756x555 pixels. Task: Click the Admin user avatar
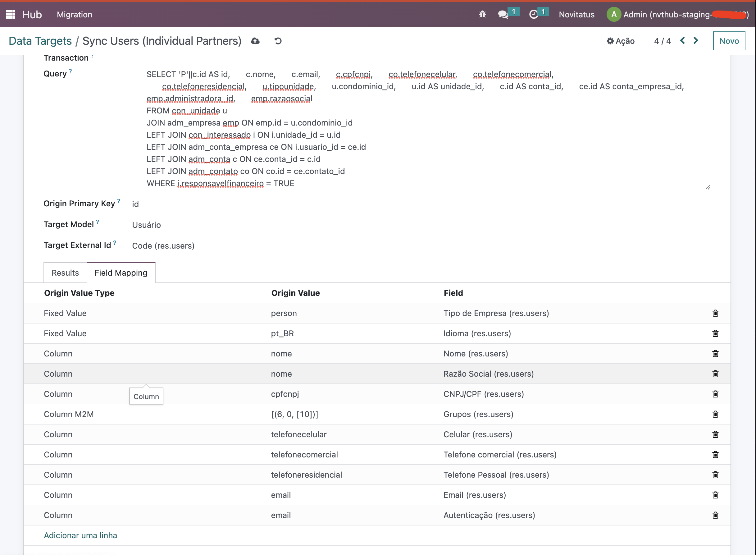pyautogui.click(x=614, y=14)
